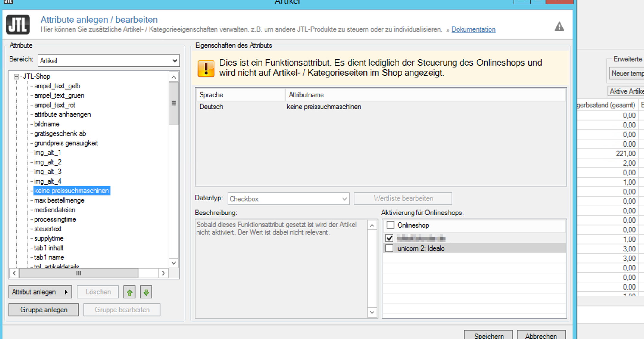Viewport: 644px width, 339px height.
Task: Tick the unicom 2: Idealo checkbox
Action: (x=389, y=248)
